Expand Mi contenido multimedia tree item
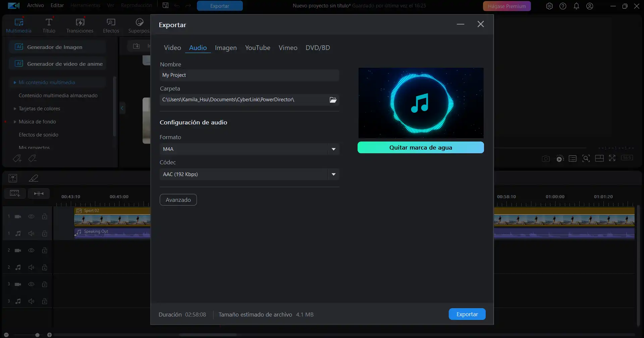 click(15, 82)
